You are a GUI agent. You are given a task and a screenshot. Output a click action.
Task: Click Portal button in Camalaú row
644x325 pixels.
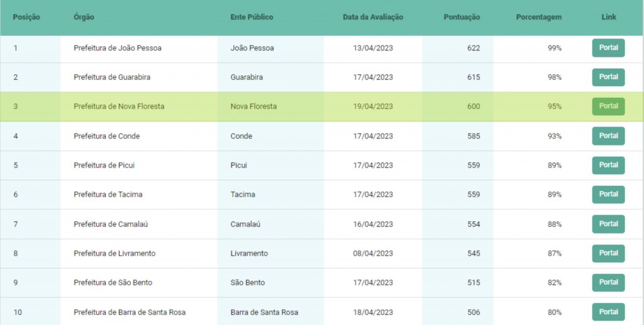pos(608,224)
